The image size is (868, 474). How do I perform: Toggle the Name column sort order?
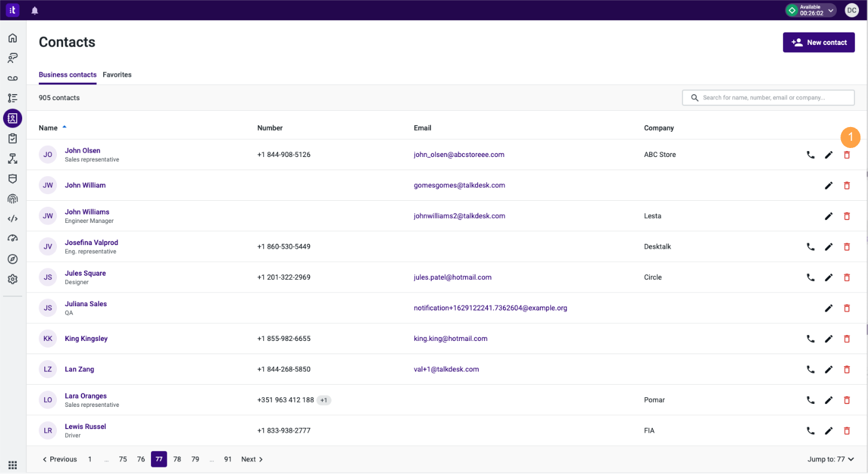[53, 128]
